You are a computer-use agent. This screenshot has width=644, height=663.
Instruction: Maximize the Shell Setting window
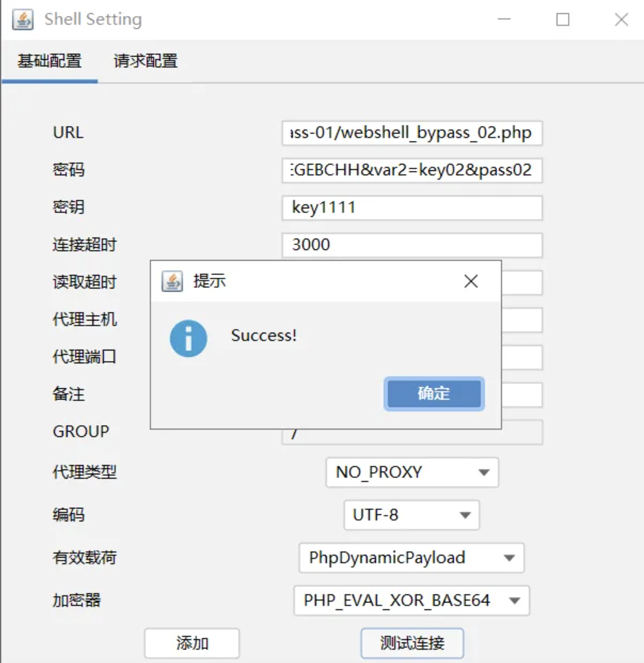[x=562, y=20]
